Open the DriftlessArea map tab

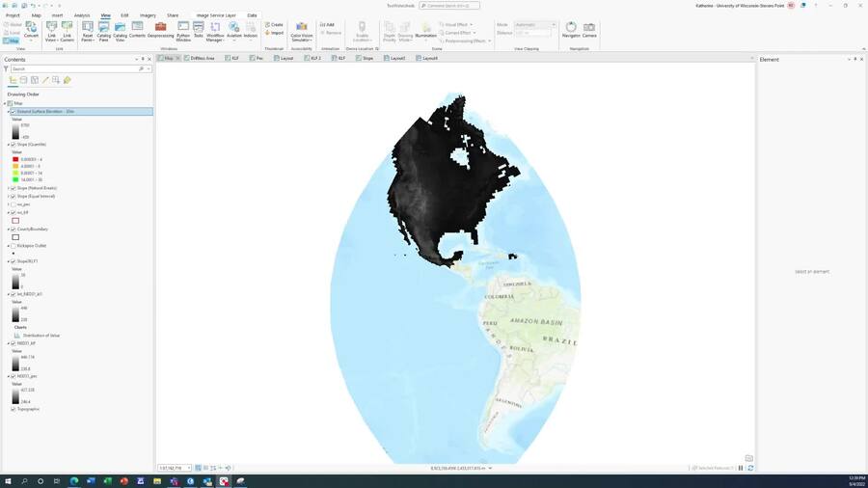click(x=203, y=58)
